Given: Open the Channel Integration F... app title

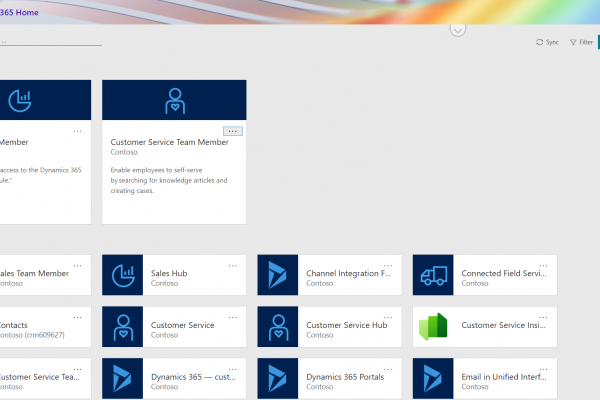Looking at the screenshot, I should coord(349,273).
